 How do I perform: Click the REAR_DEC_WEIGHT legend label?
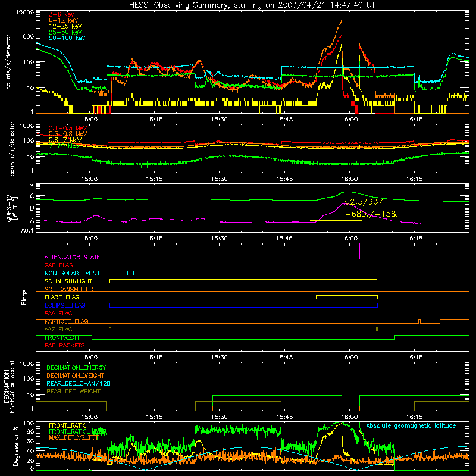coord(73,392)
